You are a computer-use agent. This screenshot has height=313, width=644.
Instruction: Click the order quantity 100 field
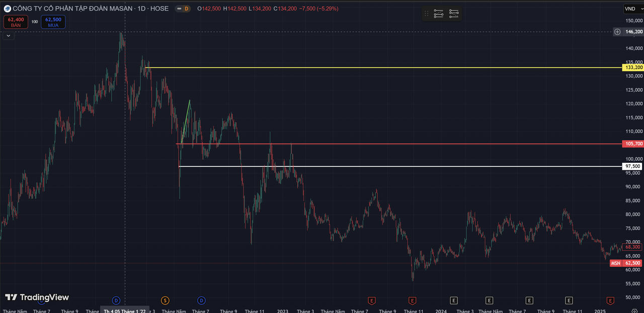[x=34, y=22]
